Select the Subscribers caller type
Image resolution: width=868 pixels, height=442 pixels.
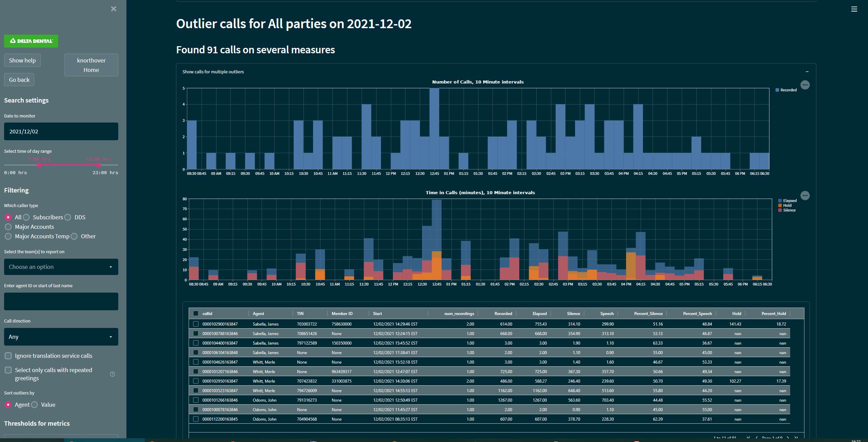pyautogui.click(x=27, y=217)
